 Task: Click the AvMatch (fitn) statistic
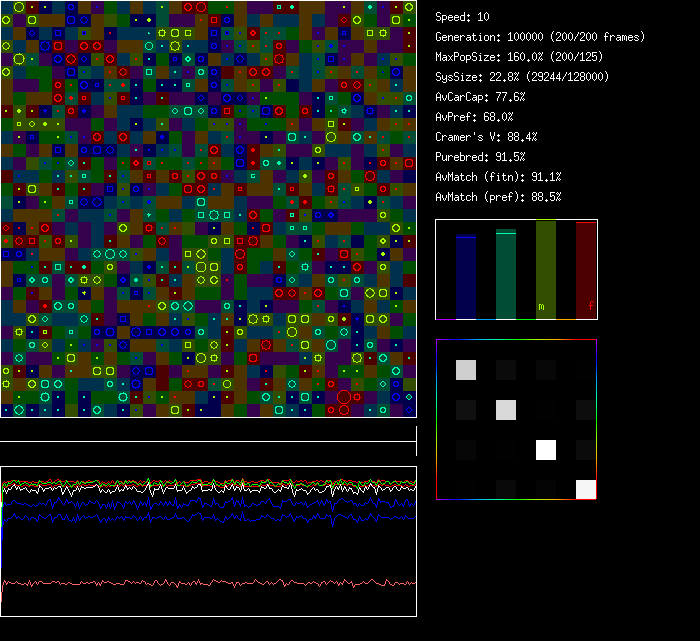point(498,177)
